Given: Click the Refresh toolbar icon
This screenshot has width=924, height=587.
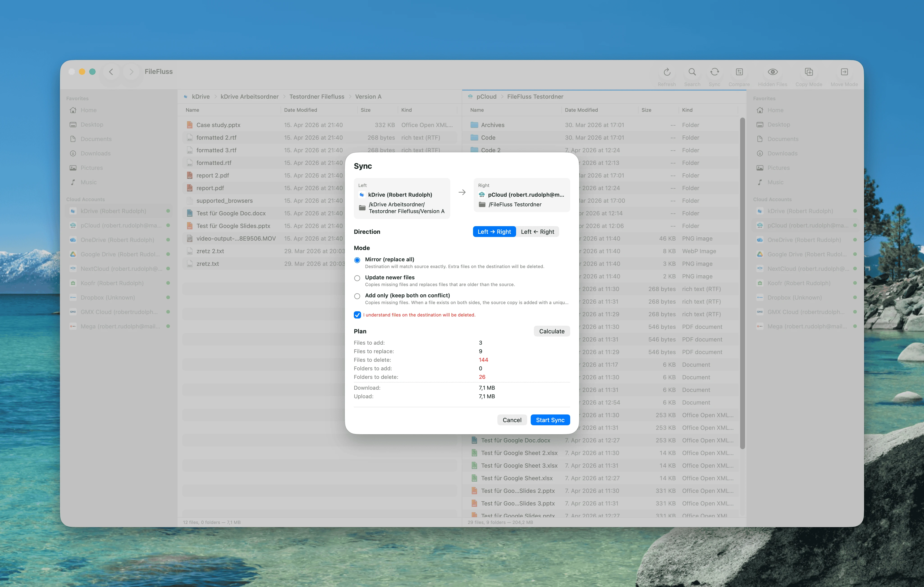Looking at the screenshot, I should (667, 72).
